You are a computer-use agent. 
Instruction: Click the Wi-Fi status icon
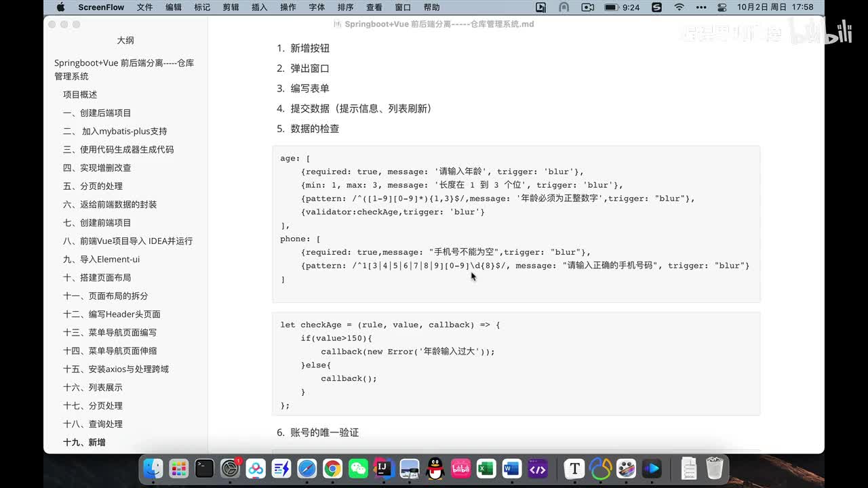click(679, 7)
